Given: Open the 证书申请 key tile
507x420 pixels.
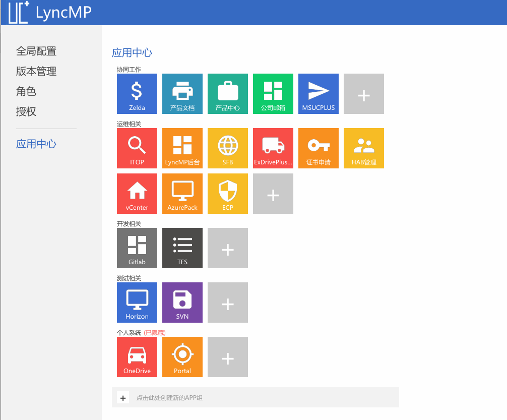Looking at the screenshot, I should 319,148.
